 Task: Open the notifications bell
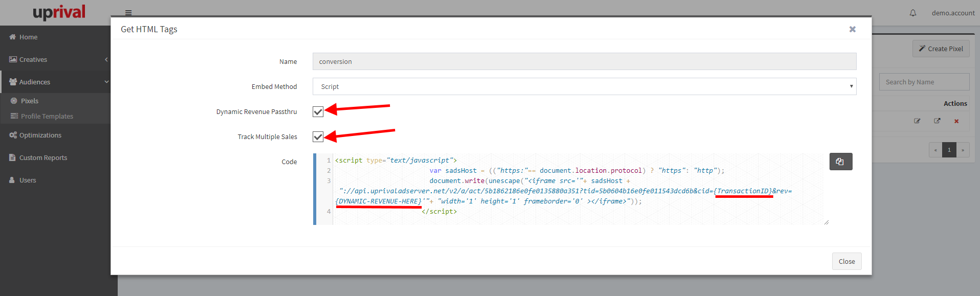[x=913, y=13]
